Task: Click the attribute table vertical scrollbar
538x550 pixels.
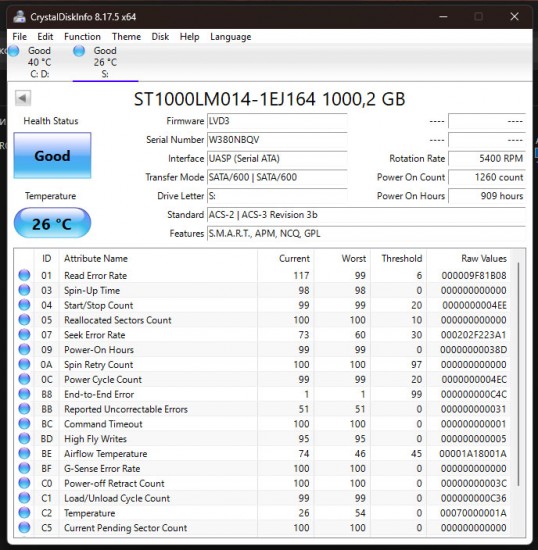Action: click(x=518, y=374)
